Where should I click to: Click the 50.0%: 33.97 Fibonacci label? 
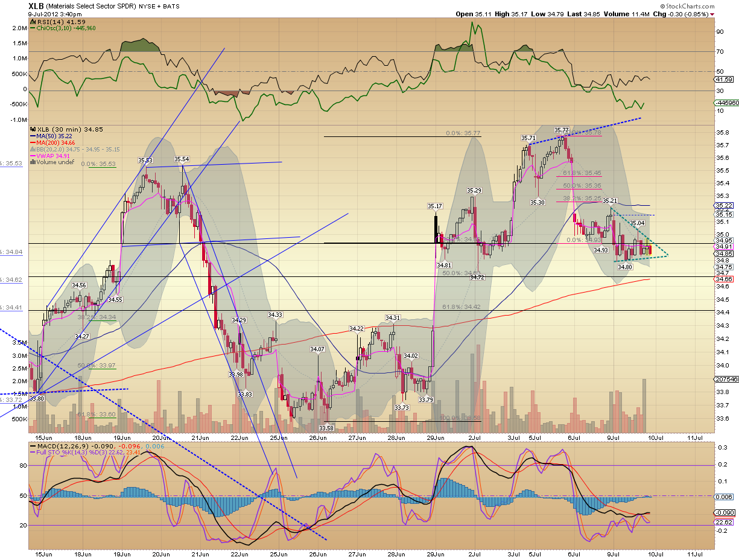(x=97, y=365)
